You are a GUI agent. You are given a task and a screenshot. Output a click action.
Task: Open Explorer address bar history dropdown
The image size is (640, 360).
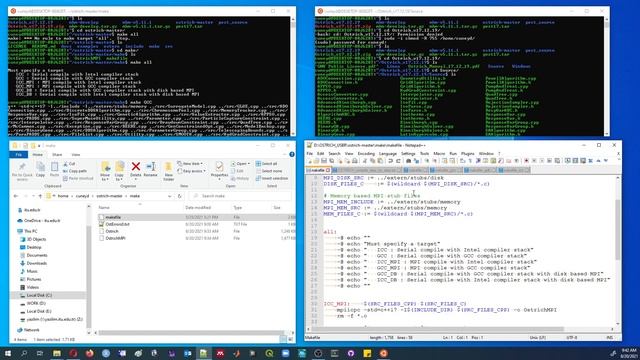169,196
